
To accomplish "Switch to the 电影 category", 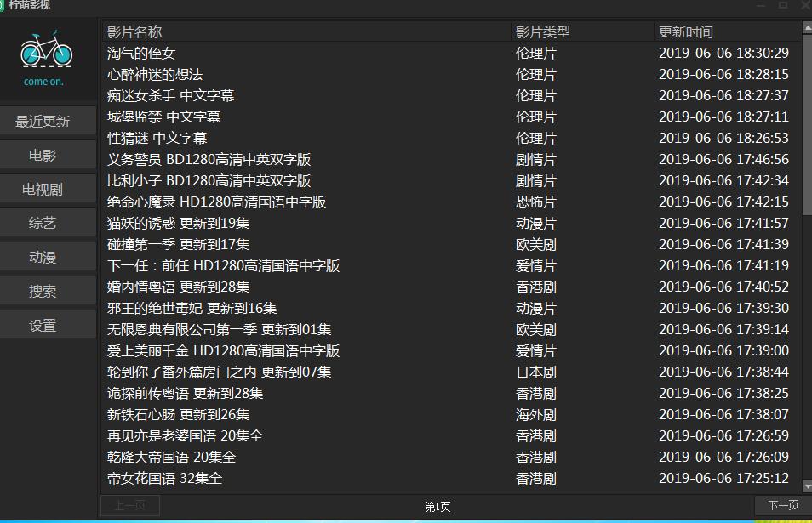I will 48,155.
